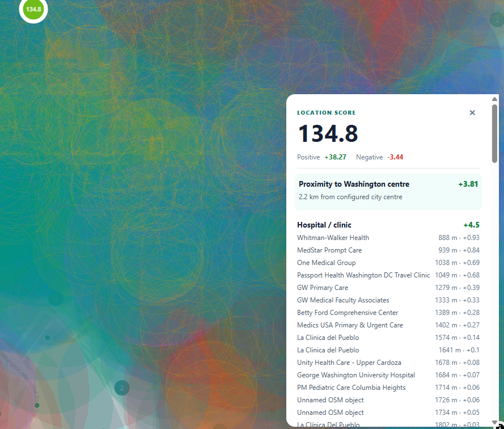The width and height of the screenshot is (504, 429).
Task: Click the small green map dot near parkway
Action: 37,405
